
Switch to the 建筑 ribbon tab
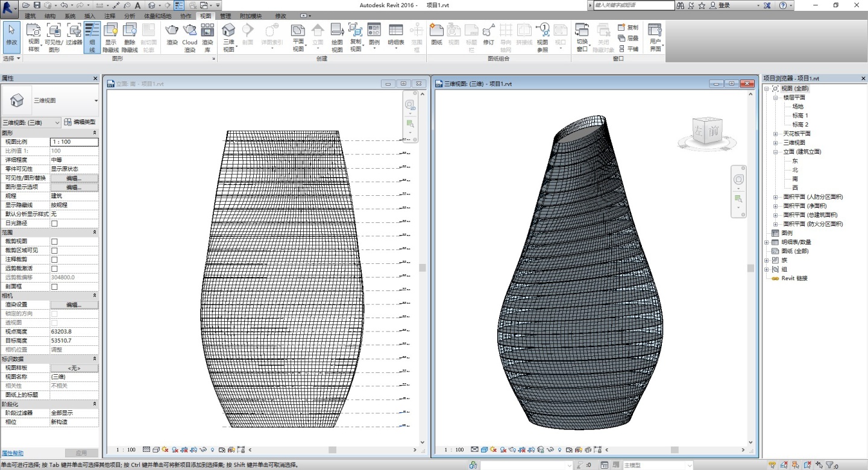[30, 16]
